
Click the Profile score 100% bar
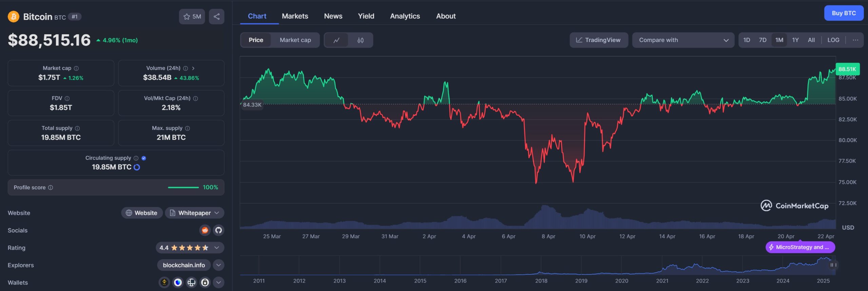pyautogui.click(x=183, y=188)
